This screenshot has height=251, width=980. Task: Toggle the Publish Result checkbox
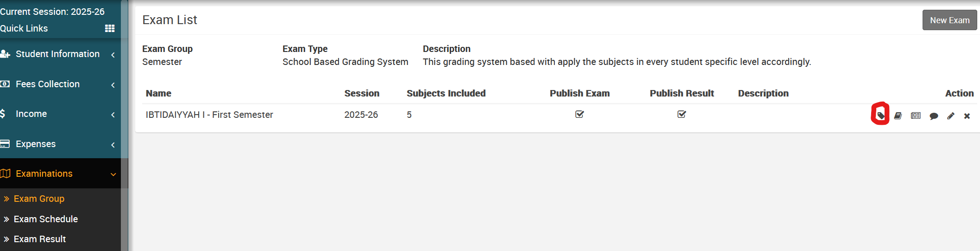click(682, 114)
